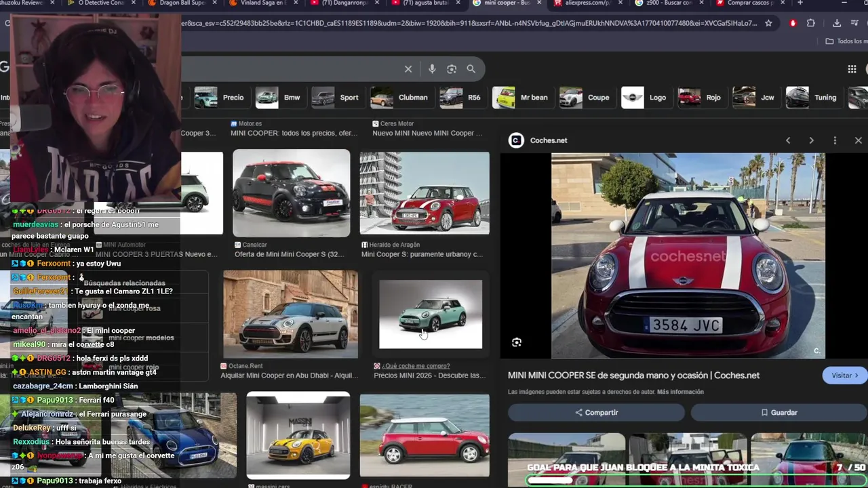
Task: Open Mini Cooper S: puramente urbano link
Action: (x=422, y=255)
